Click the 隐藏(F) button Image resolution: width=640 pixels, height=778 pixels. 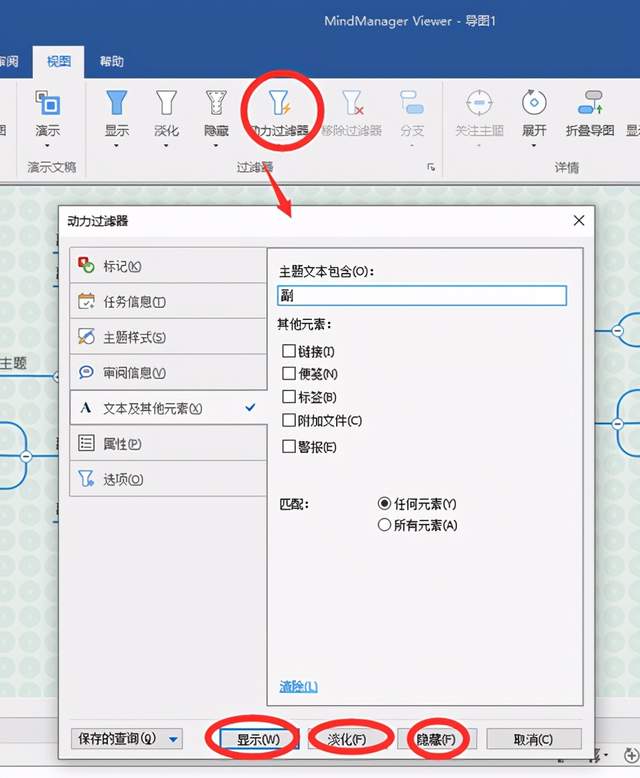[437, 739]
